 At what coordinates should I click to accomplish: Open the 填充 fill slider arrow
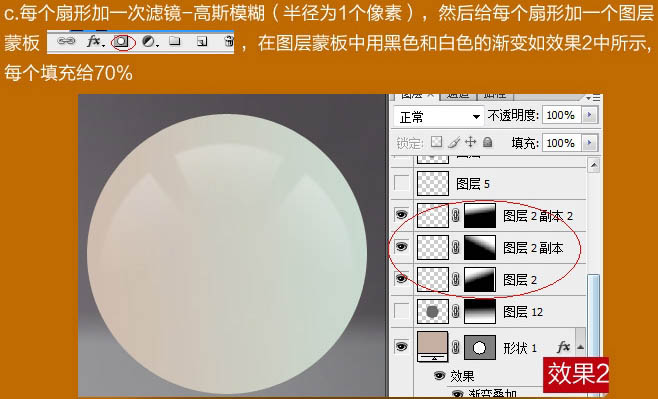pyautogui.click(x=590, y=143)
